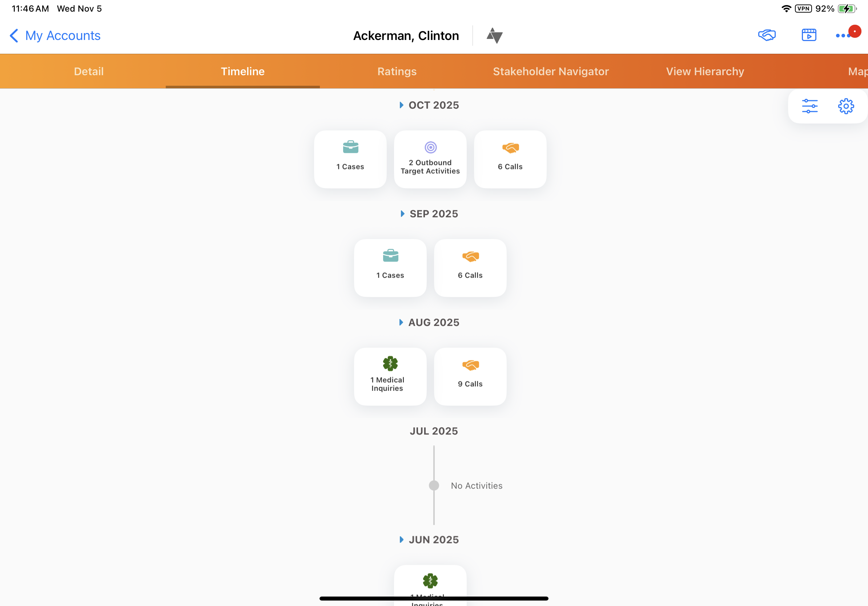Open the 9 Calls card in August
Image resolution: width=868 pixels, height=606 pixels.
click(470, 376)
